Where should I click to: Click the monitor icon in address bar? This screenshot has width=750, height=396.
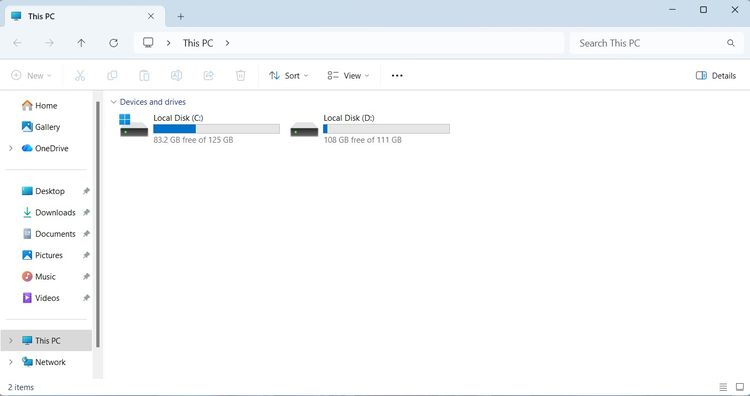(x=148, y=43)
